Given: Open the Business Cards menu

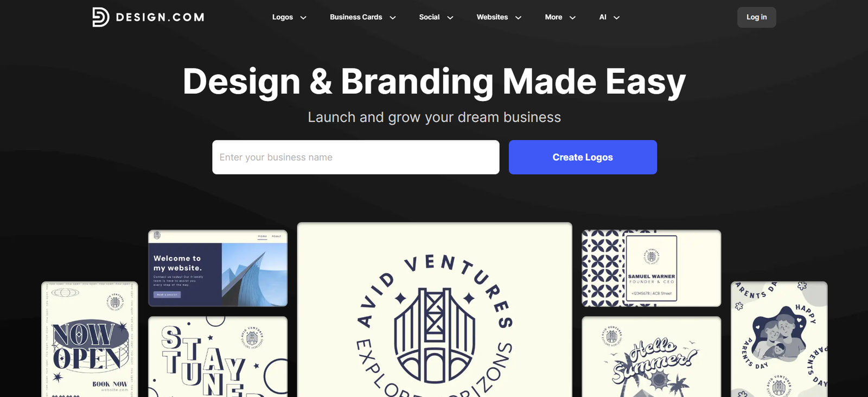Looking at the screenshot, I should coord(356,17).
